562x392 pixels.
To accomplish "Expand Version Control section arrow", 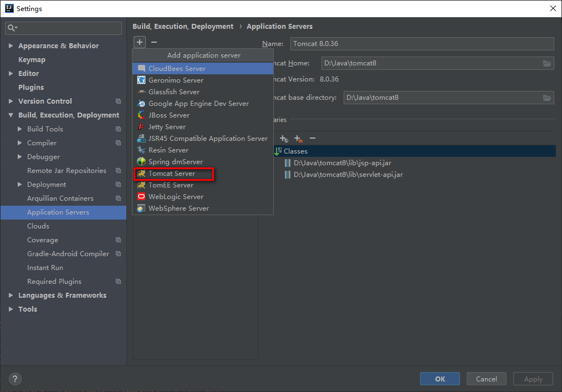I will click(x=11, y=101).
